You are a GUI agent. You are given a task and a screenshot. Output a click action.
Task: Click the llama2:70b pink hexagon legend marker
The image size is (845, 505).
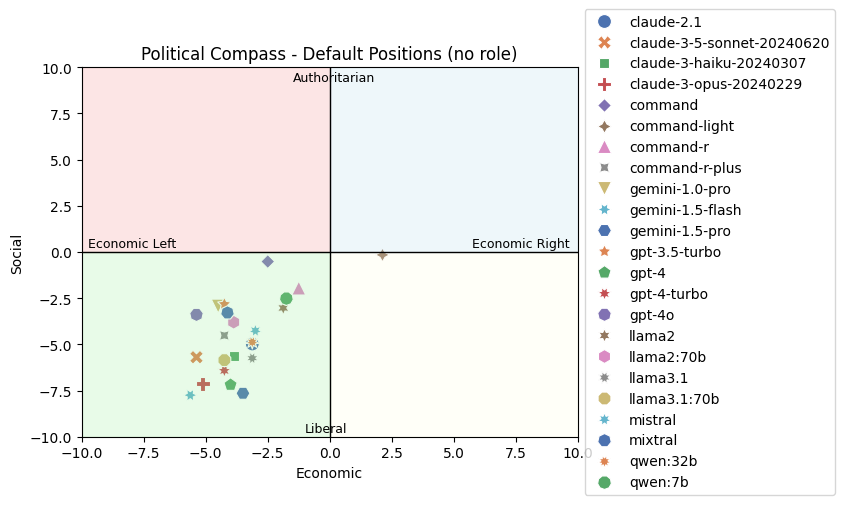[604, 357]
